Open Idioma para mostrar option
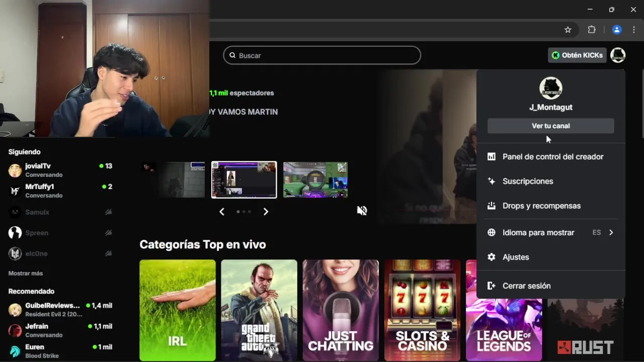644x362 pixels. click(x=551, y=233)
